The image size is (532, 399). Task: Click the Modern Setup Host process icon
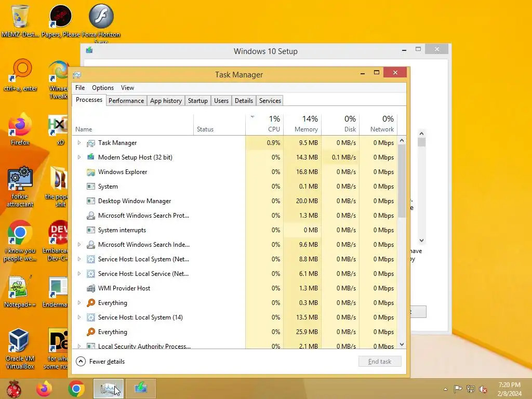click(90, 157)
